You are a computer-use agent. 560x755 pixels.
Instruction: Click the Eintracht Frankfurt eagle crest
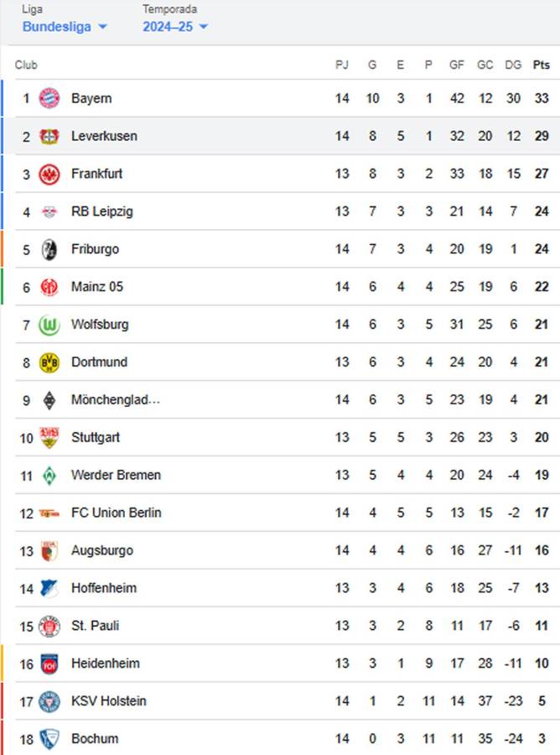pyautogui.click(x=49, y=174)
